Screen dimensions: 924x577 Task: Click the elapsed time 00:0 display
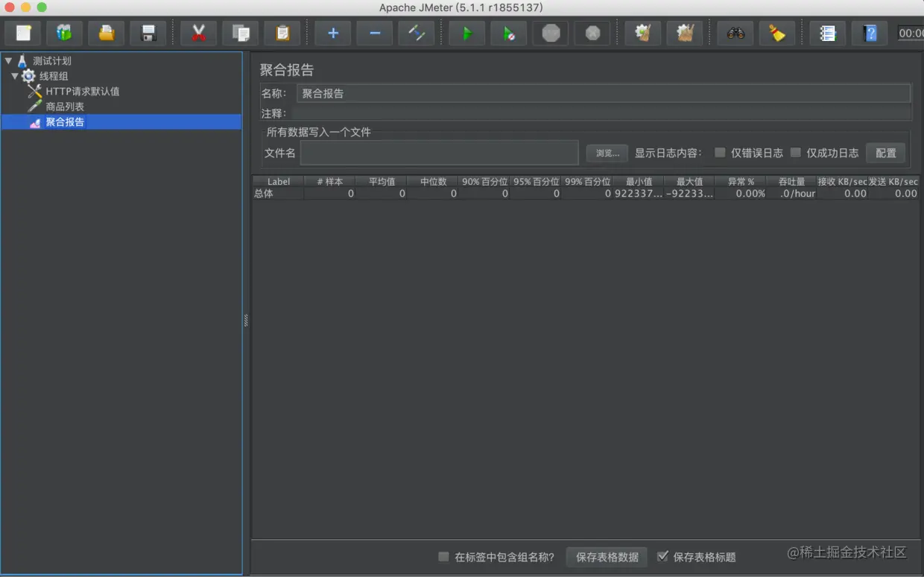coord(911,34)
